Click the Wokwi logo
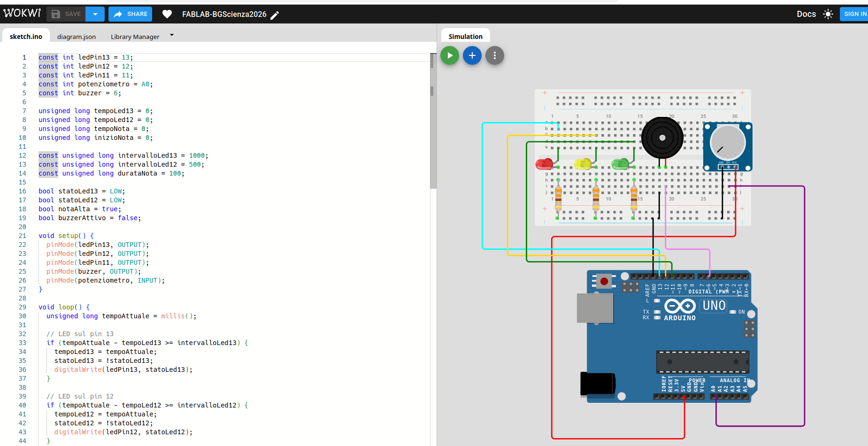This screenshot has width=868, height=446. (x=22, y=13)
